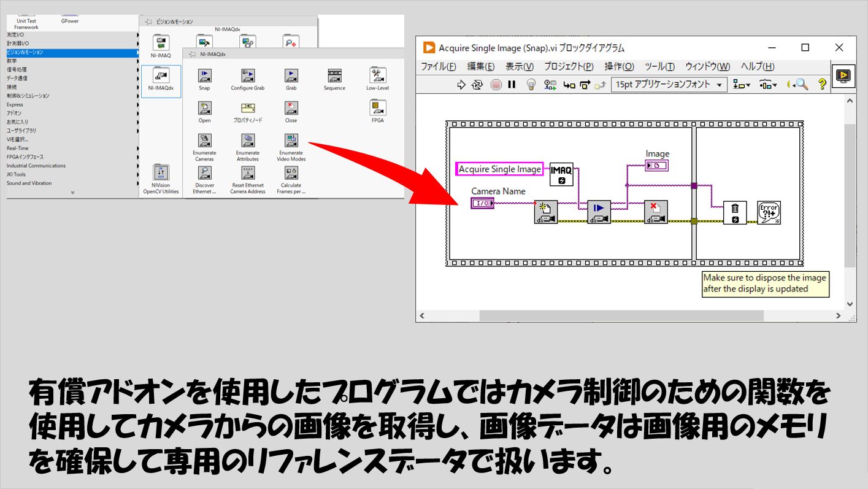Select the IMAQdx Snap node on the diagram
The height and width of the screenshot is (489, 868).
pyautogui.click(x=599, y=212)
